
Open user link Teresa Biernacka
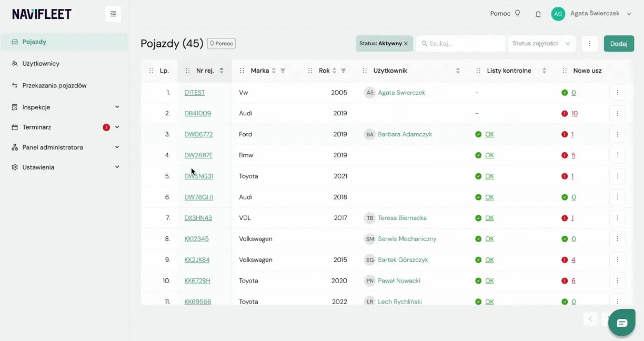click(402, 218)
